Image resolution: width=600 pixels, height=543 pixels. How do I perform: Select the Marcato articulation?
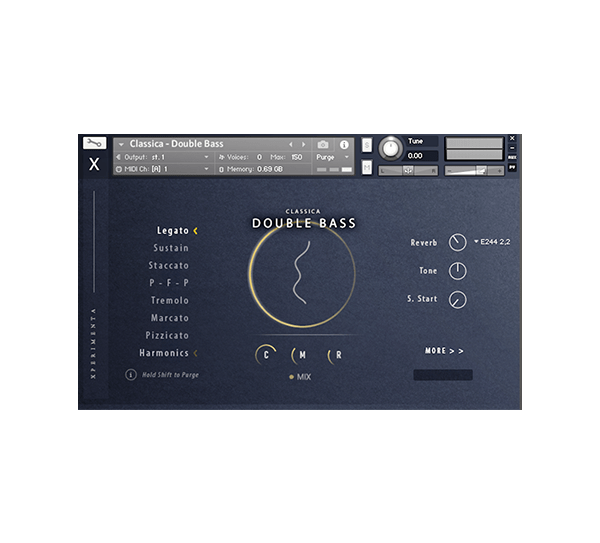(x=170, y=318)
